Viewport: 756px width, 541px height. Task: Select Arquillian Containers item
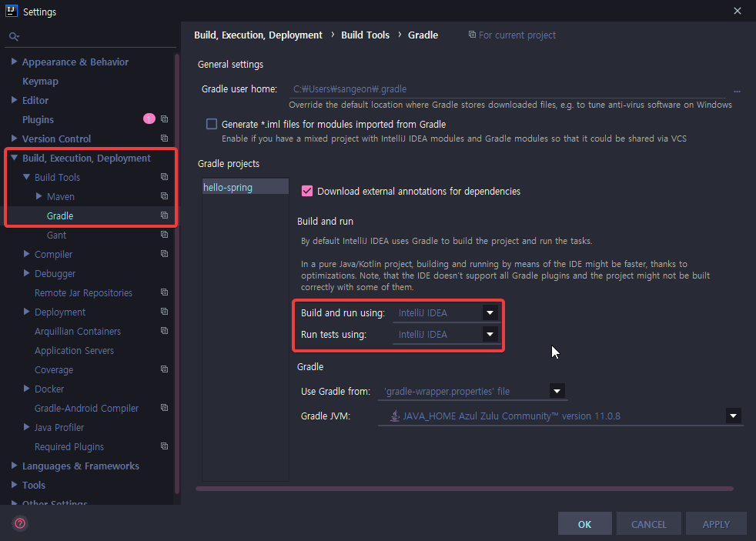(78, 332)
